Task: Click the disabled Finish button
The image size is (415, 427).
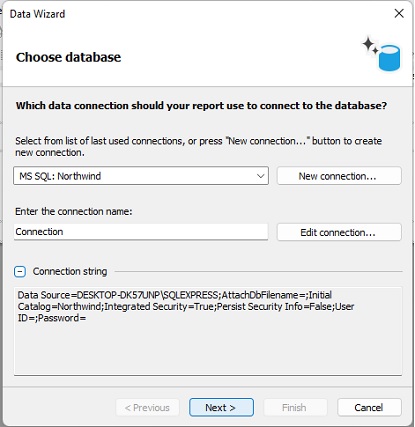Action: coord(295,407)
